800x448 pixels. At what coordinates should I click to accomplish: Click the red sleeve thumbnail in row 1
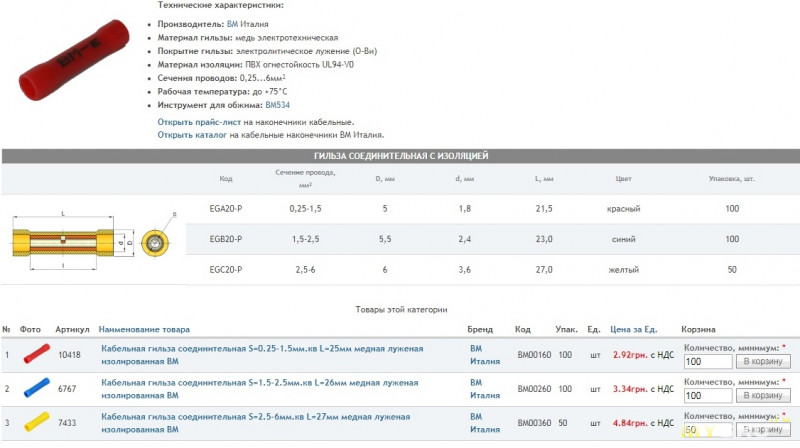pos(37,354)
